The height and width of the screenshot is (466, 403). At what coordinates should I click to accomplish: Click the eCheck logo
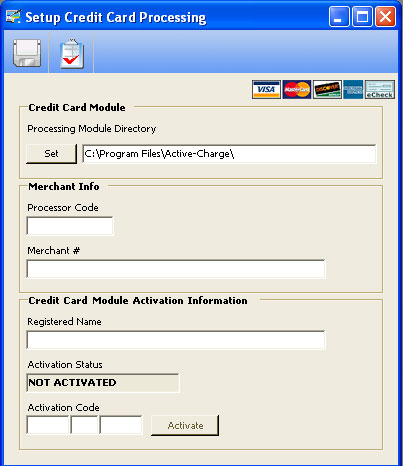click(380, 89)
